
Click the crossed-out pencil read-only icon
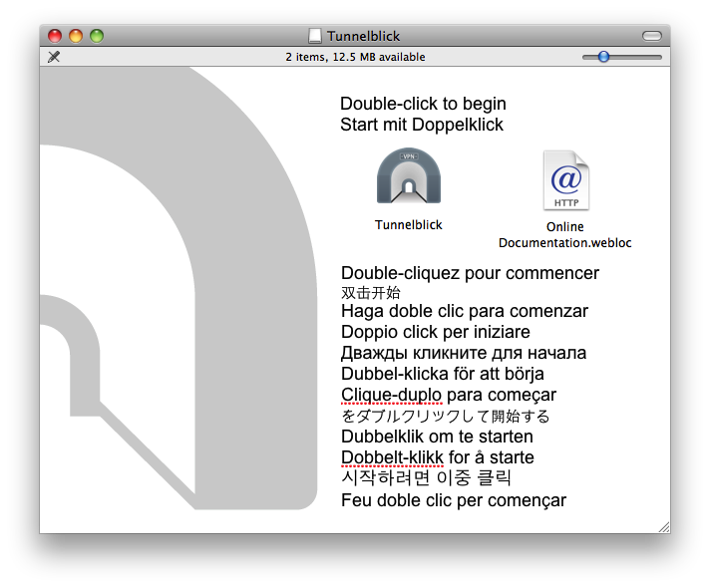(x=54, y=57)
